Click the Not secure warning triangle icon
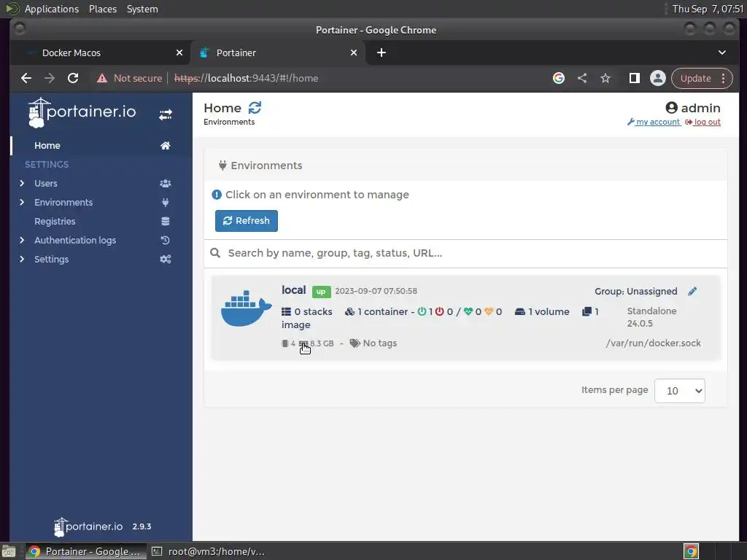747x560 pixels. coord(102,78)
